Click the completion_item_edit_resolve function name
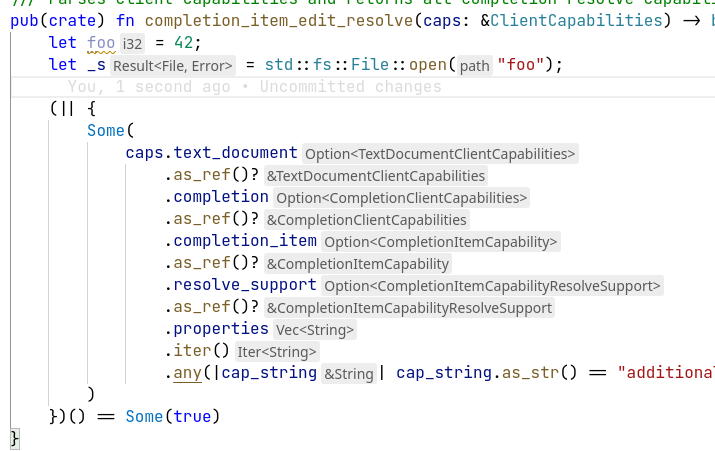This screenshot has width=715, height=451. pyautogui.click(x=279, y=21)
